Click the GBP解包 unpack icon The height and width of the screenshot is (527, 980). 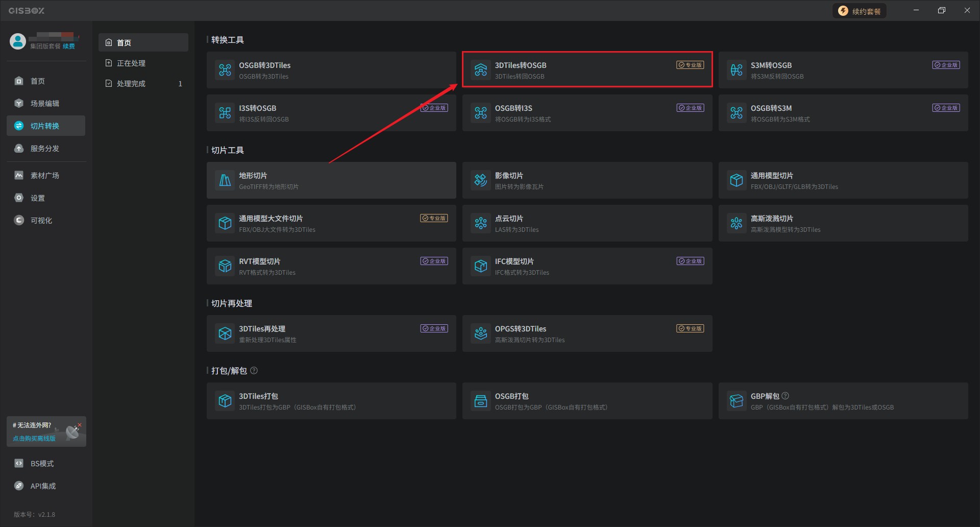tap(737, 401)
